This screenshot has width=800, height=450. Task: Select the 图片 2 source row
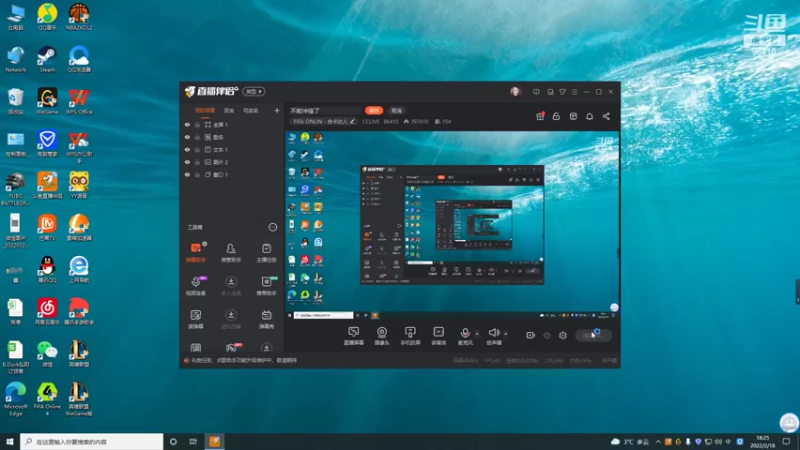click(232, 162)
